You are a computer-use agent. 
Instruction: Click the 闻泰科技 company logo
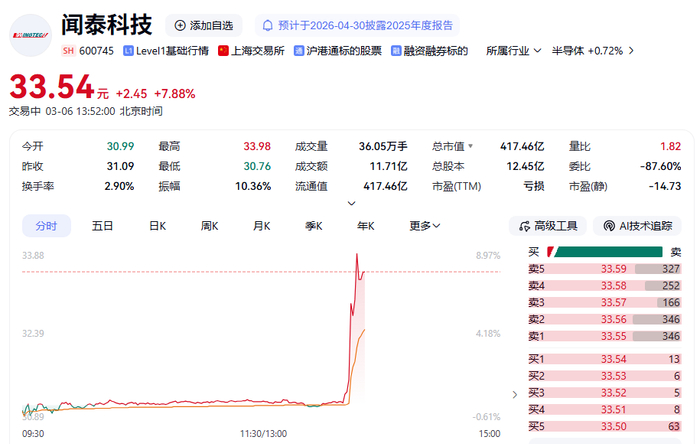tap(31, 35)
